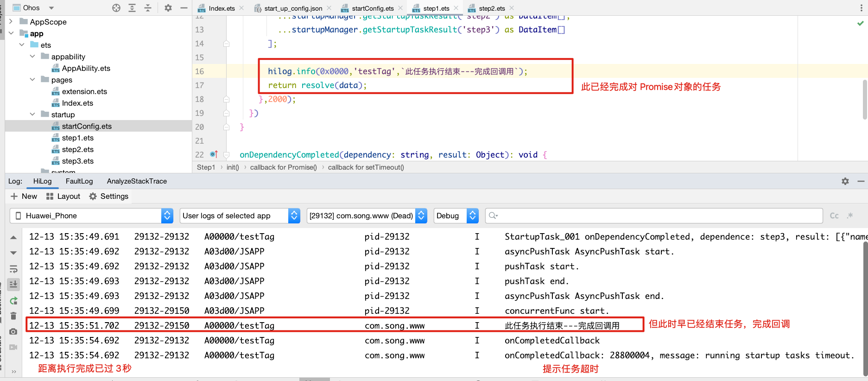The height and width of the screenshot is (381, 868).
Task: Open the Debug log level dropdown
Action: pos(456,216)
